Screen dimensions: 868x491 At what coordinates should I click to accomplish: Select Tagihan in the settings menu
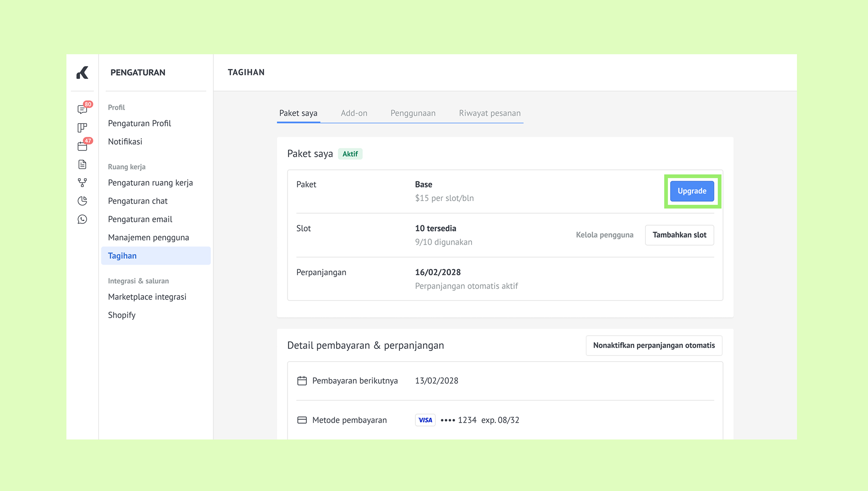[x=156, y=256]
